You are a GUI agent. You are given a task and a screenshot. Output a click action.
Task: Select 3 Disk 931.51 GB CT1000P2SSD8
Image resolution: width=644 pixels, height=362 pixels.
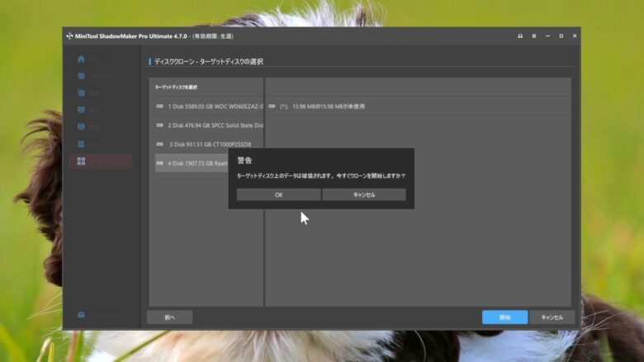(x=209, y=144)
